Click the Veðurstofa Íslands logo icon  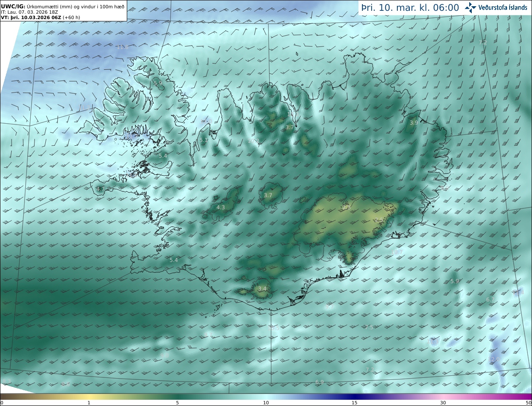point(470,7)
